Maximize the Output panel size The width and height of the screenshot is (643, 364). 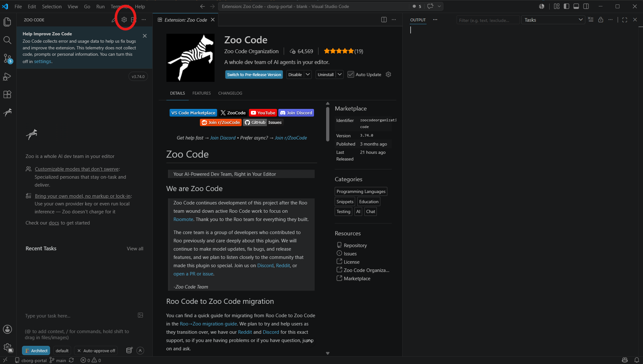(625, 20)
